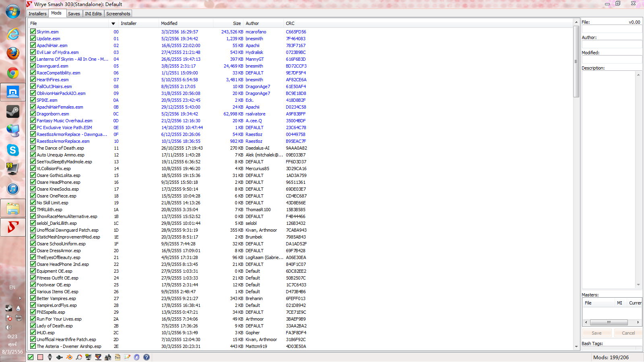Click the network tray icon
Viewport: 644px width, 362px height.
[19, 318]
